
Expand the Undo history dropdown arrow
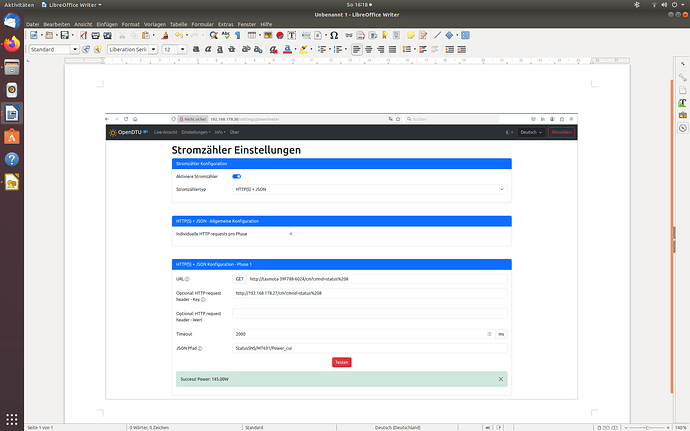click(186, 35)
